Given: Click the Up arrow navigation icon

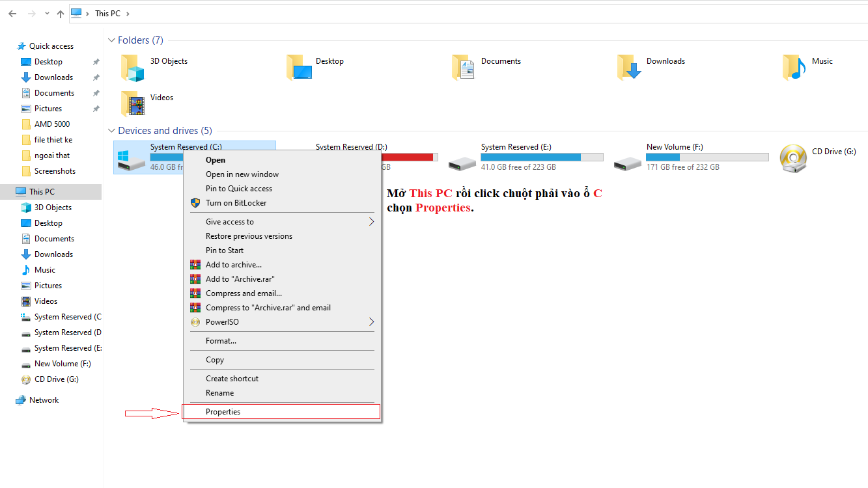Looking at the screenshot, I should point(61,14).
